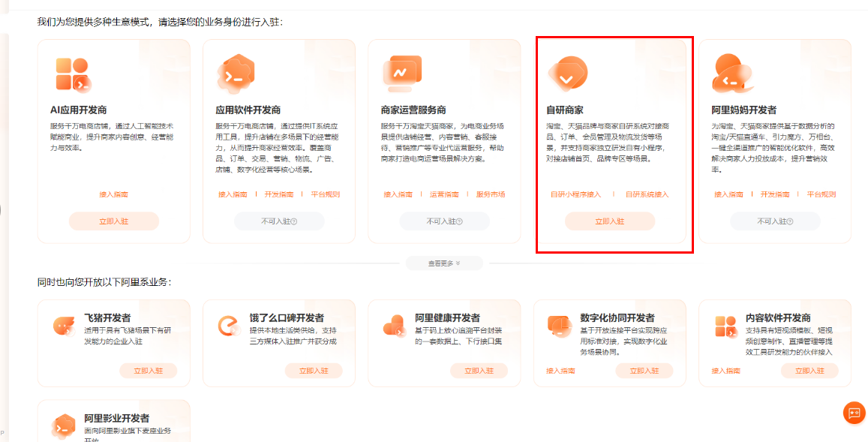The height and width of the screenshot is (442, 868).
Task: Open 自研系统接入 link
Action: click(x=647, y=194)
